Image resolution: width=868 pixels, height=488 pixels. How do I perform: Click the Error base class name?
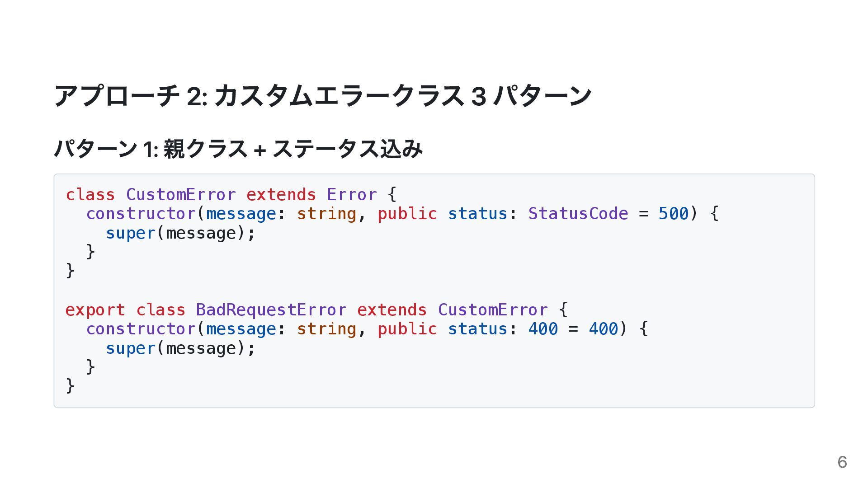[x=352, y=195]
